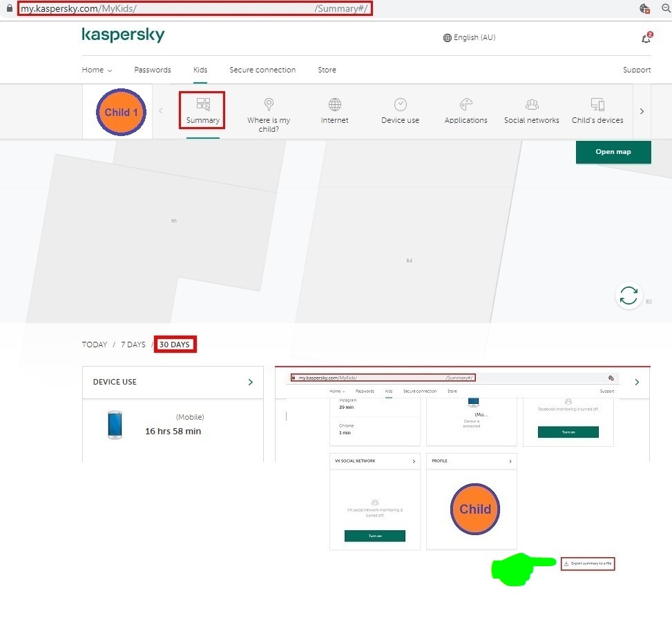Click the Child's devices monitor icon

[597, 104]
